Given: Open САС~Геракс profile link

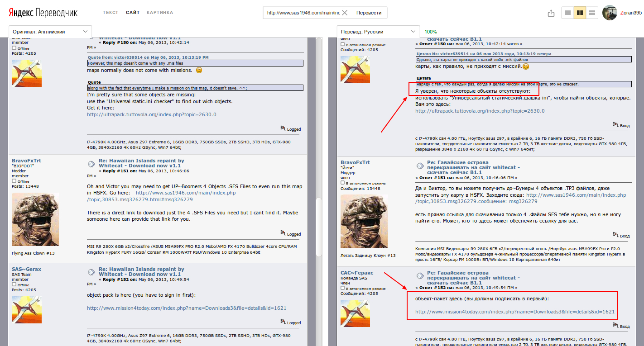Looking at the screenshot, I should [x=357, y=273].
